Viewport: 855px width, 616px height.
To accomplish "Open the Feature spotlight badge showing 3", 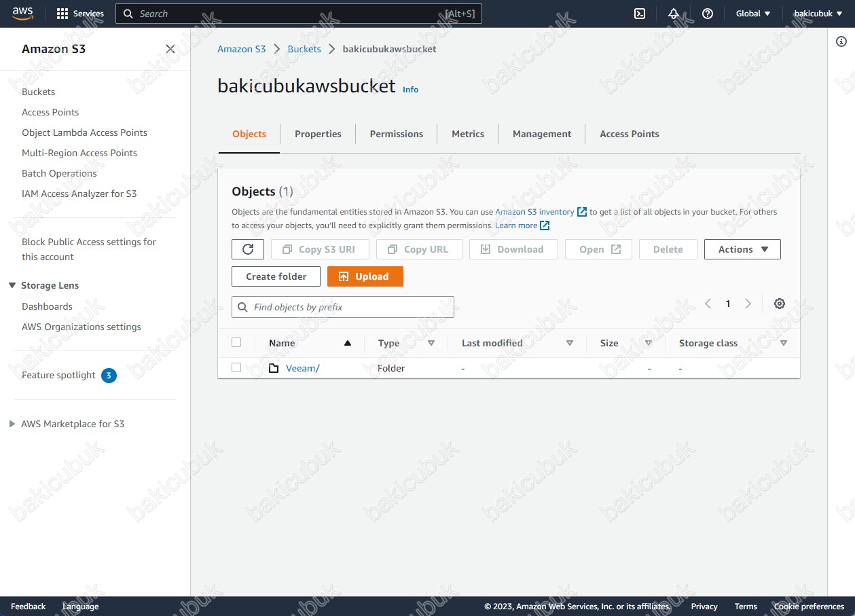I will (x=109, y=376).
